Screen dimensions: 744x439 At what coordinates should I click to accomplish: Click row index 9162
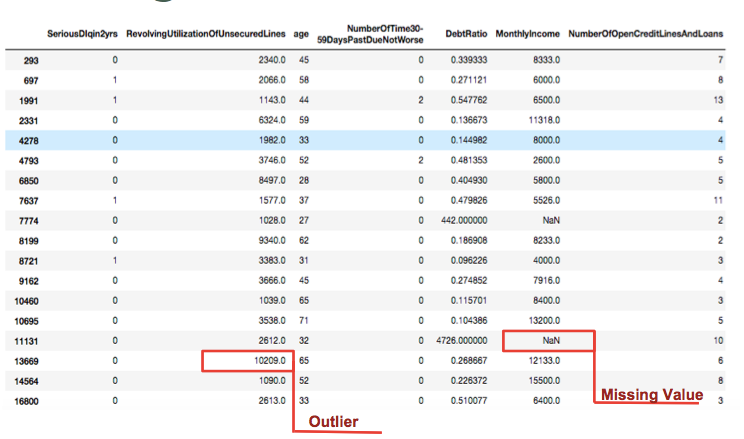[28, 281]
